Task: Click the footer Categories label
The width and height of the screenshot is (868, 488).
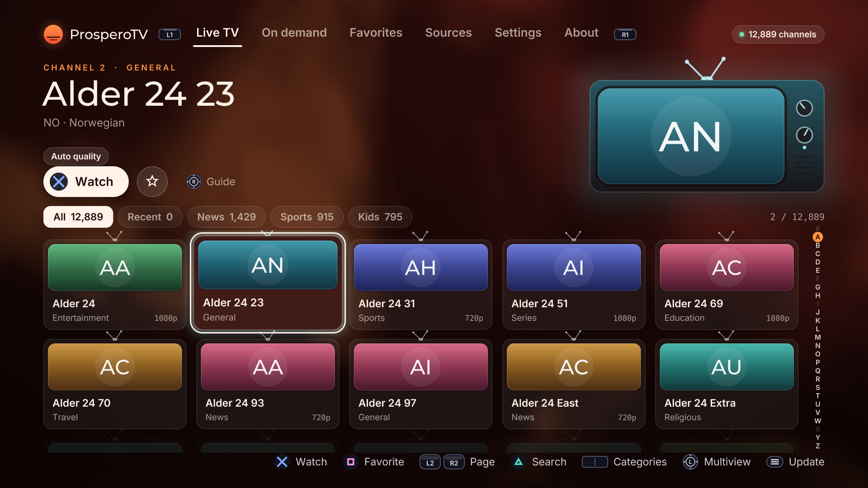Action: coord(640,462)
